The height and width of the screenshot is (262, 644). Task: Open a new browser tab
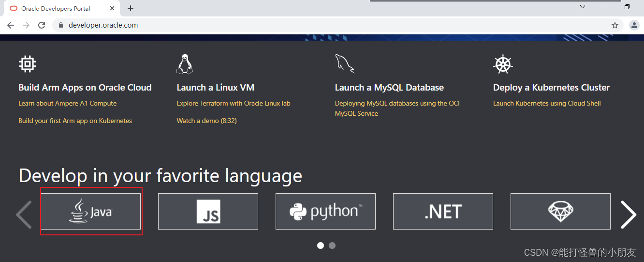click(131, 8)
